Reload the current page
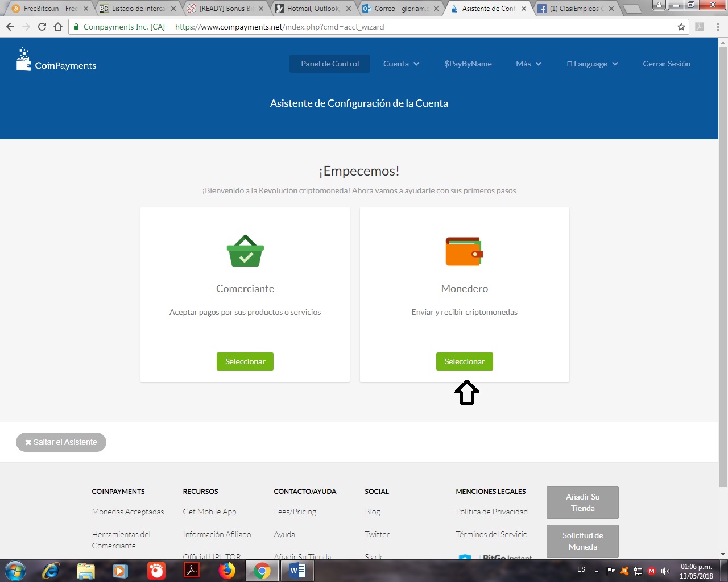The height and width of the screenshot is (582, 728). [42, 27]
